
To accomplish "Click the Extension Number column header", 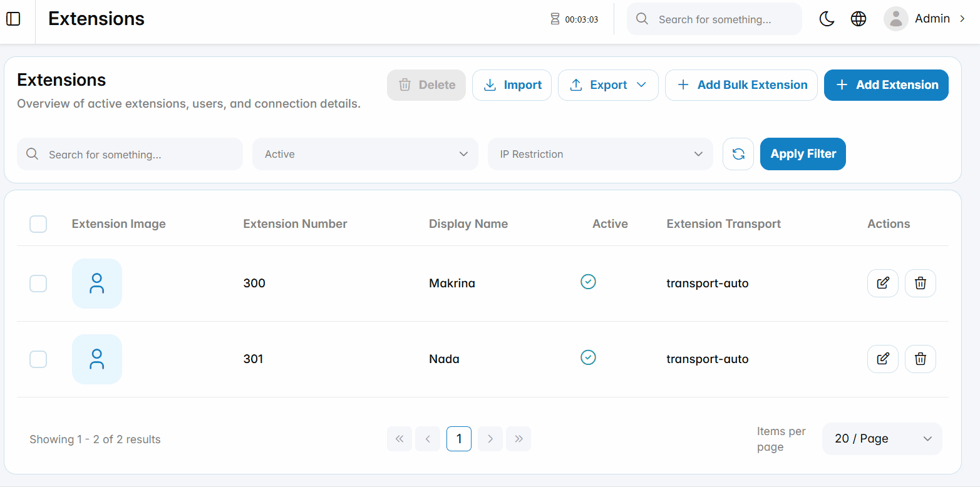I will [x=296, y=224].
